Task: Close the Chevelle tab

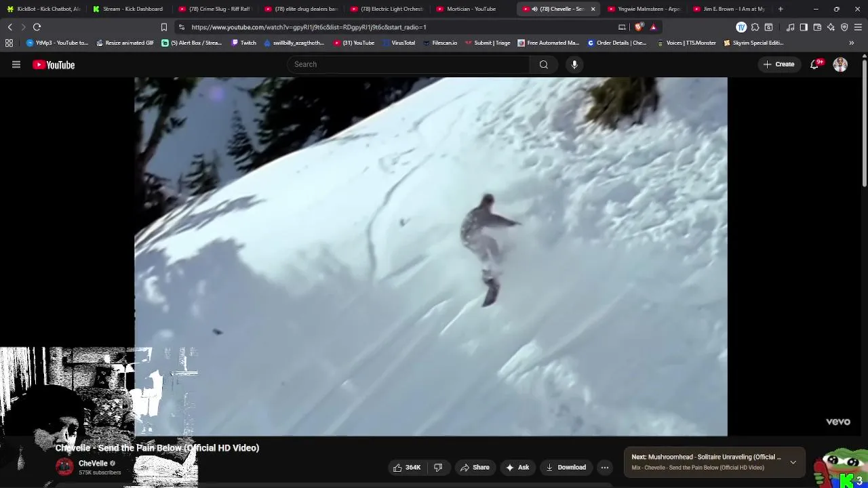Action: pos(593,9)
